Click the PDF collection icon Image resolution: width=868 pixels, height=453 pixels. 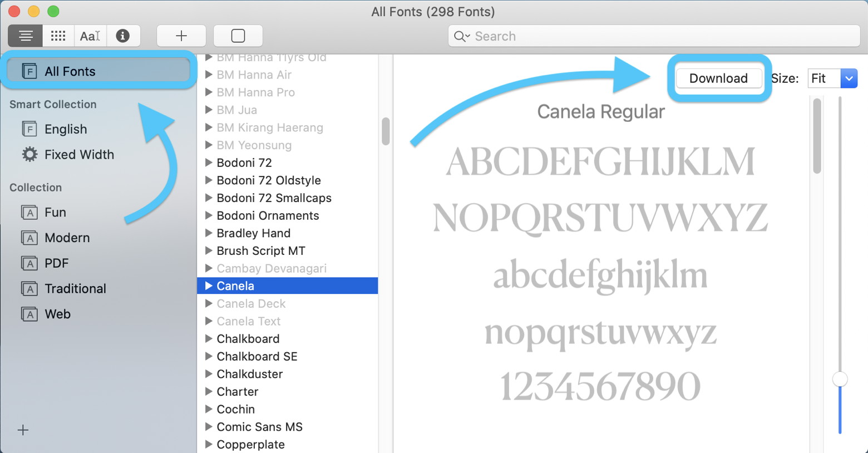pyautogui.click(x=29, y=263)
